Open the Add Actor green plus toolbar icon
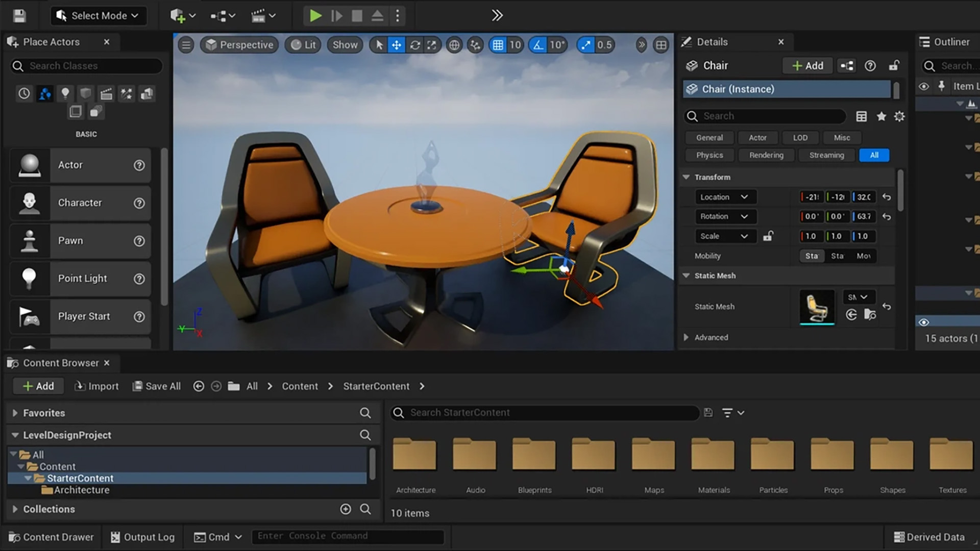The height and width of the screenshot is (551, 980). pyautogui.click(x=178, y=15)
